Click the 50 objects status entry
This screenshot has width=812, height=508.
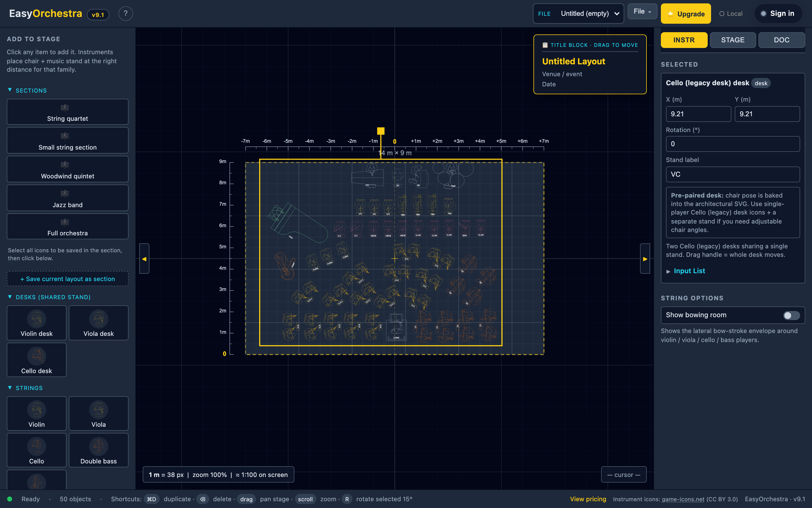(x=75, y=499)
